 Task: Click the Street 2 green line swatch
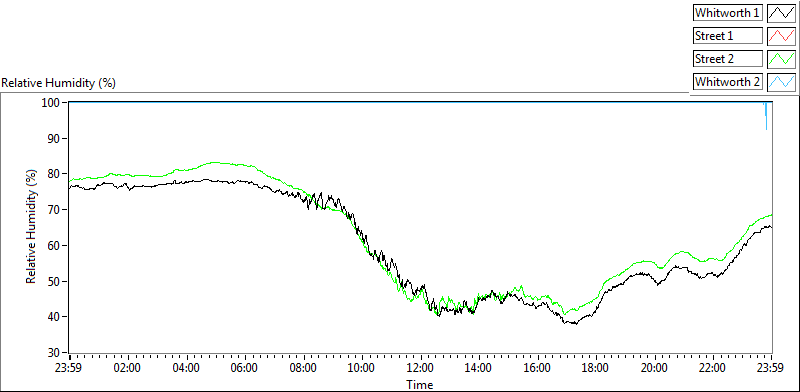pyautogui.click(x=781, y=59)
